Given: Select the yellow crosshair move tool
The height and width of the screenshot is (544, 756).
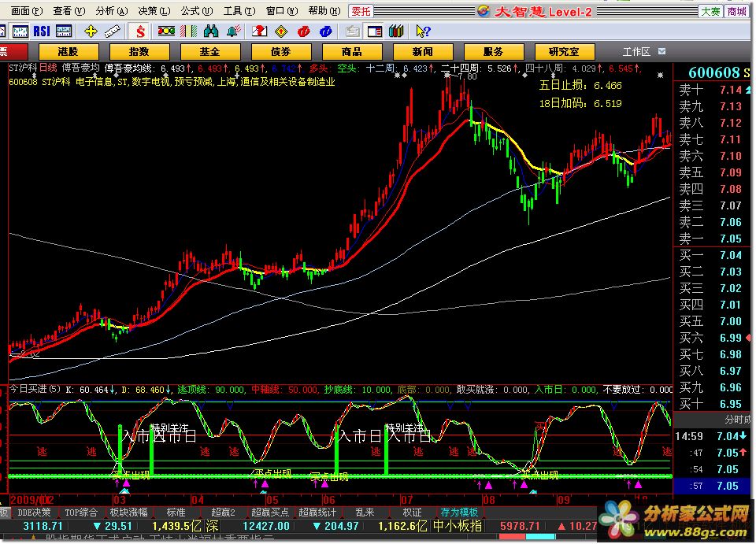Looking at the screenshot, I should point(91,31).
